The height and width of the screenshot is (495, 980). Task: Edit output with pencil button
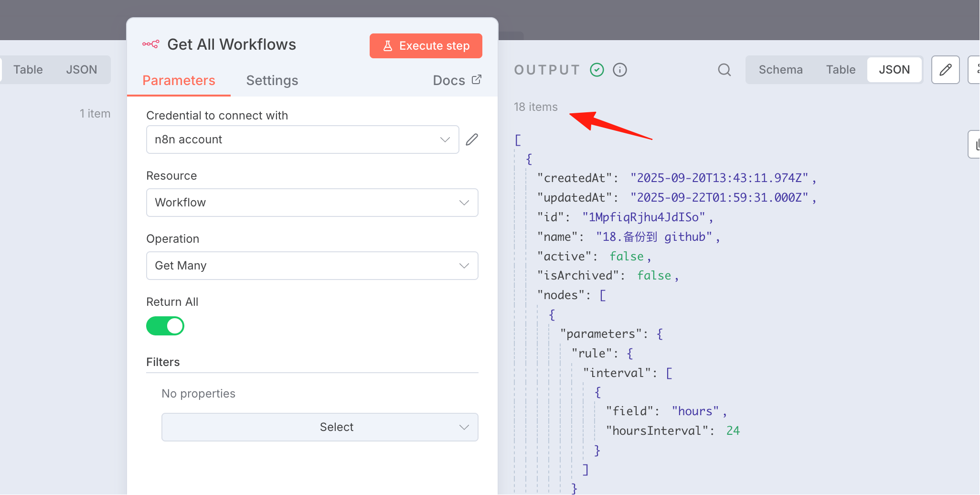point(945,70)
